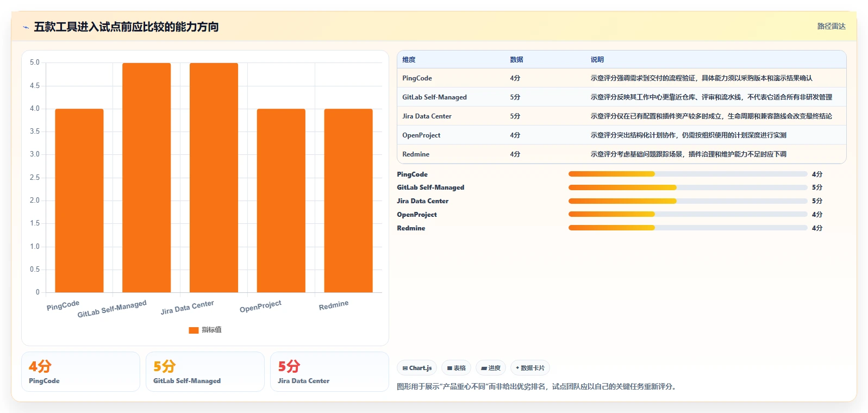Screen dimensions: 868x413
Task: Click the icon beside the panel title
Action: point(26,27)
